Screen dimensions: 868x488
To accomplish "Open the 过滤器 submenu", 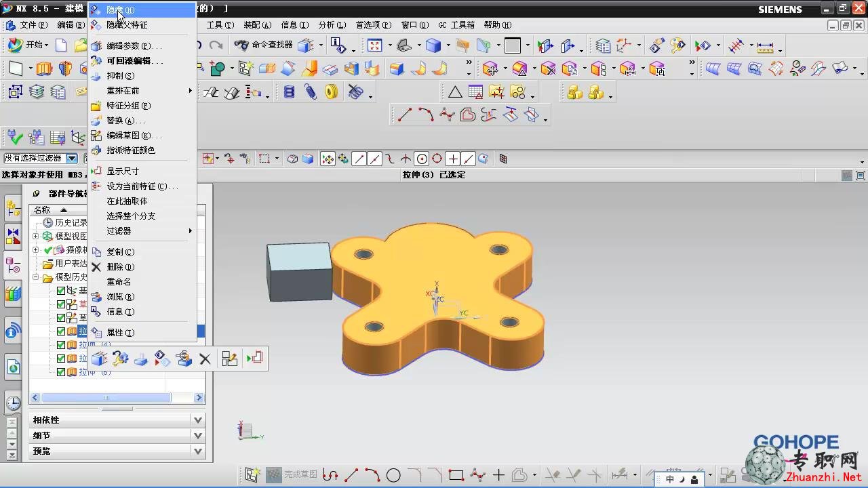I will [x=142, y=231].
